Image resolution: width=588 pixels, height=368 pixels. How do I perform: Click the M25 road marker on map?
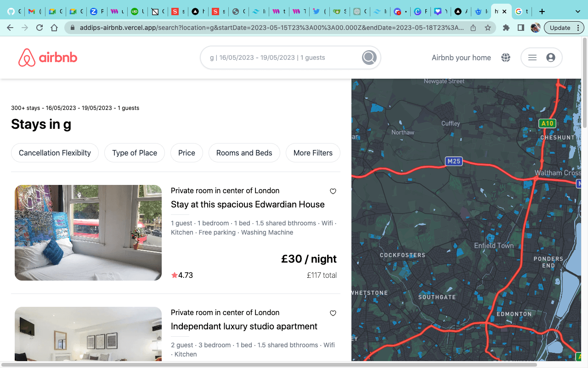pos(453,161)
